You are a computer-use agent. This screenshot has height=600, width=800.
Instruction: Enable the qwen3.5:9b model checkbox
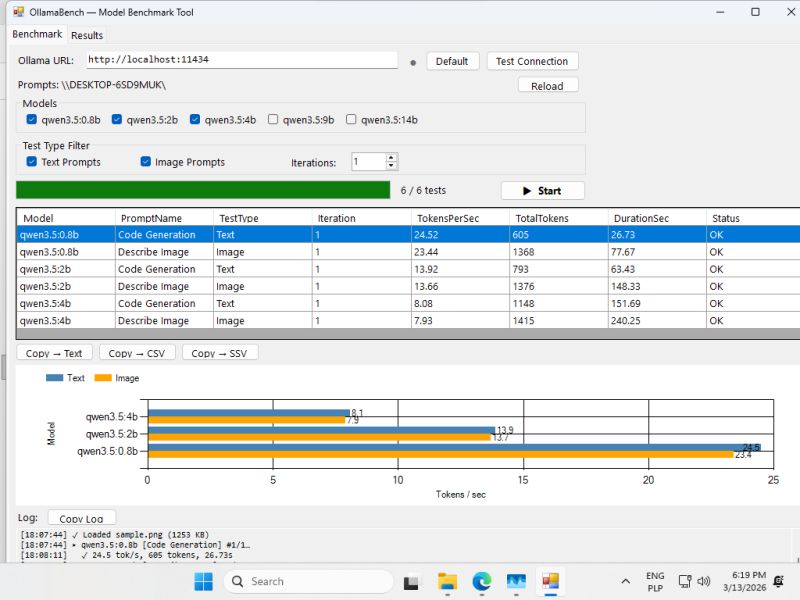(x=273, y=119)
